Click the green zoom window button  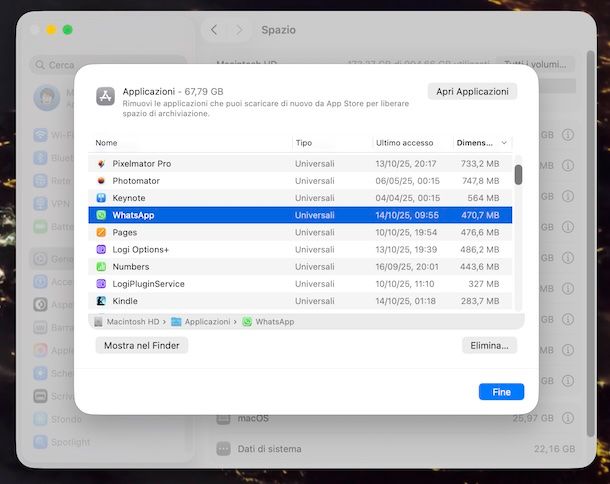68,30
